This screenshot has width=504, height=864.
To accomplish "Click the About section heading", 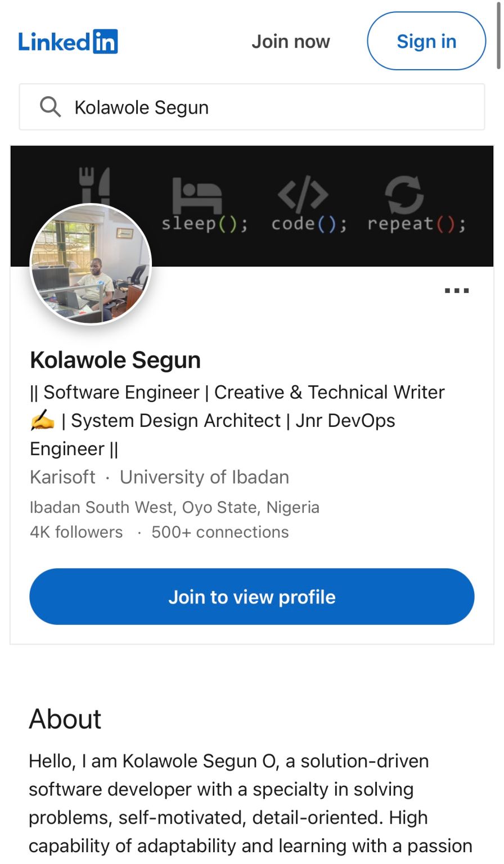I will (x=65, y=719).
